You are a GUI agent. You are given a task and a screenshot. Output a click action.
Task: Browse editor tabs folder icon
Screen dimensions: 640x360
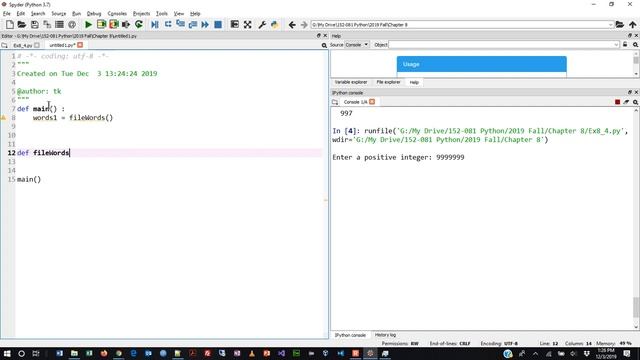coord(4,45)
